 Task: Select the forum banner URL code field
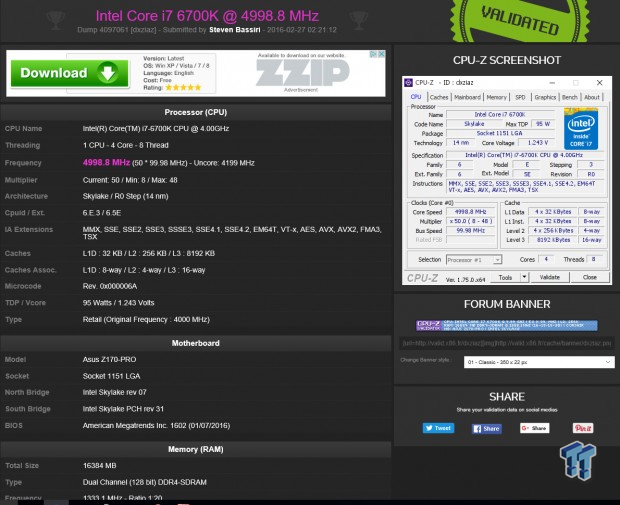(x=507, y=343)
